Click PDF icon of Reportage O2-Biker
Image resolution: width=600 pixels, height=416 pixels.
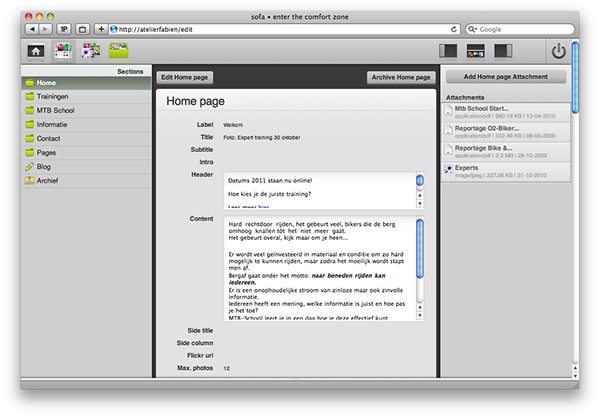448,130
